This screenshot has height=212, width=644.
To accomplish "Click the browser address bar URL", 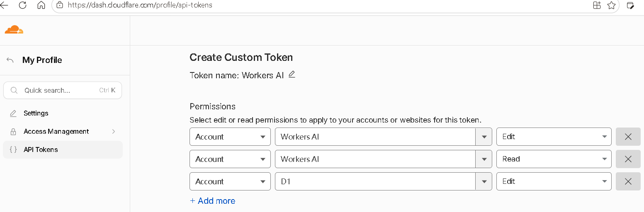I will (141, 5).
